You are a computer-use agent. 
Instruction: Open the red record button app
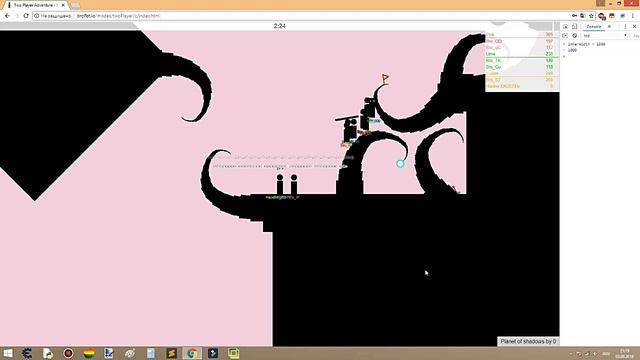click(x=68, y=353)
